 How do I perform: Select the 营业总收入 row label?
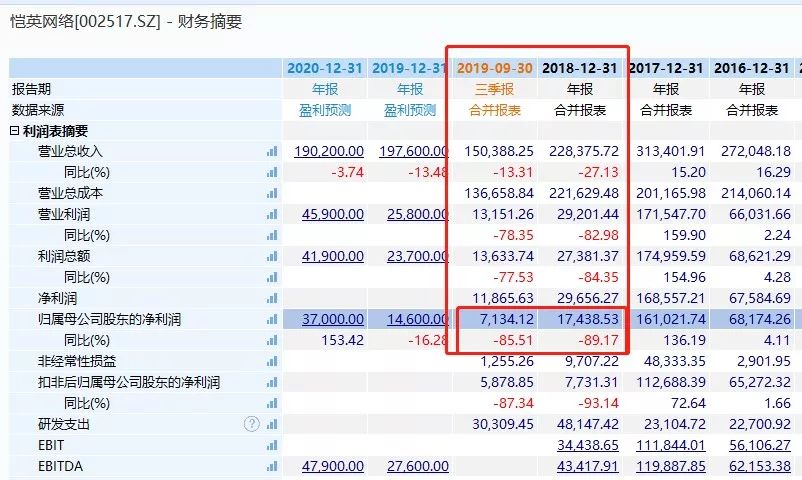click(x=70, y=151)
